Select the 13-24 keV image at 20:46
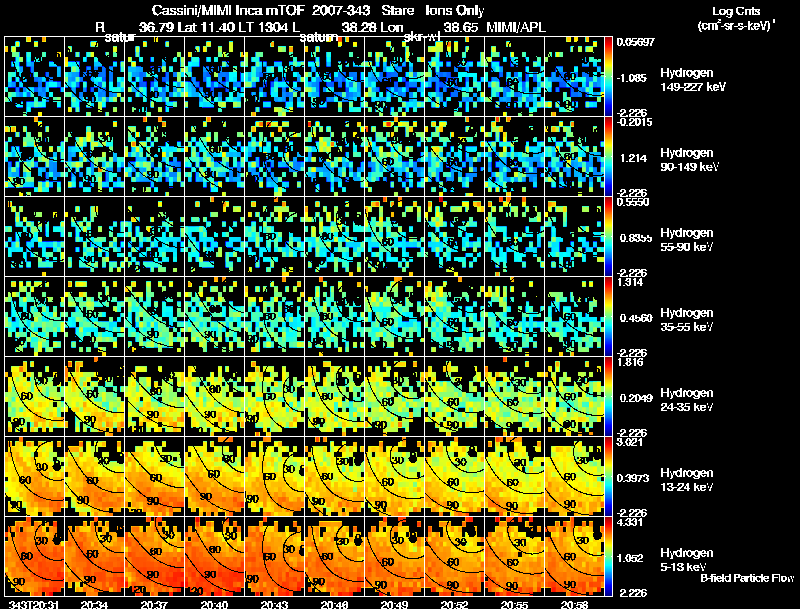The height and width of the screenshot is (609, 800). [x=335, y=477]
